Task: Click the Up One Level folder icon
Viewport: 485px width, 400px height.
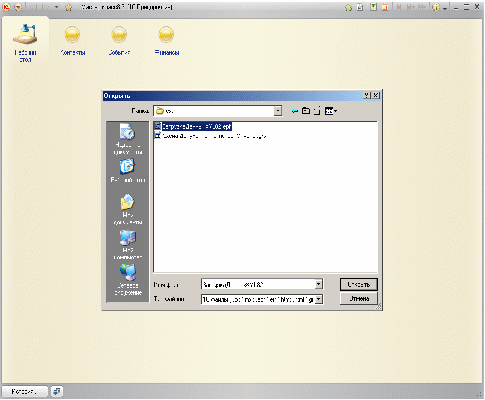Action: click(306, 111)
